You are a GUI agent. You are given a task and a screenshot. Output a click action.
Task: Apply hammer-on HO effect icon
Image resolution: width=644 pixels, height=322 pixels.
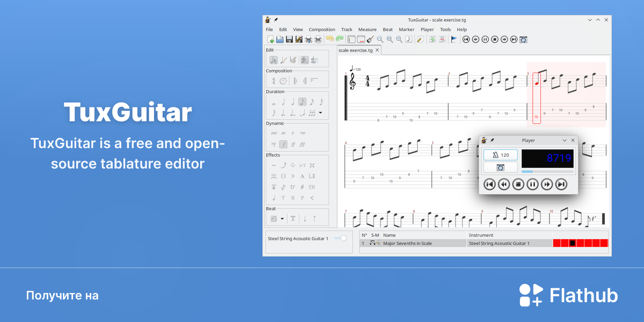274,175
